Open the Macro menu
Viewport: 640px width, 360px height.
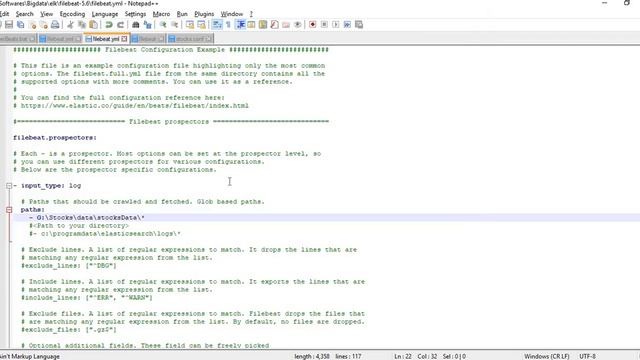point(161,14)
